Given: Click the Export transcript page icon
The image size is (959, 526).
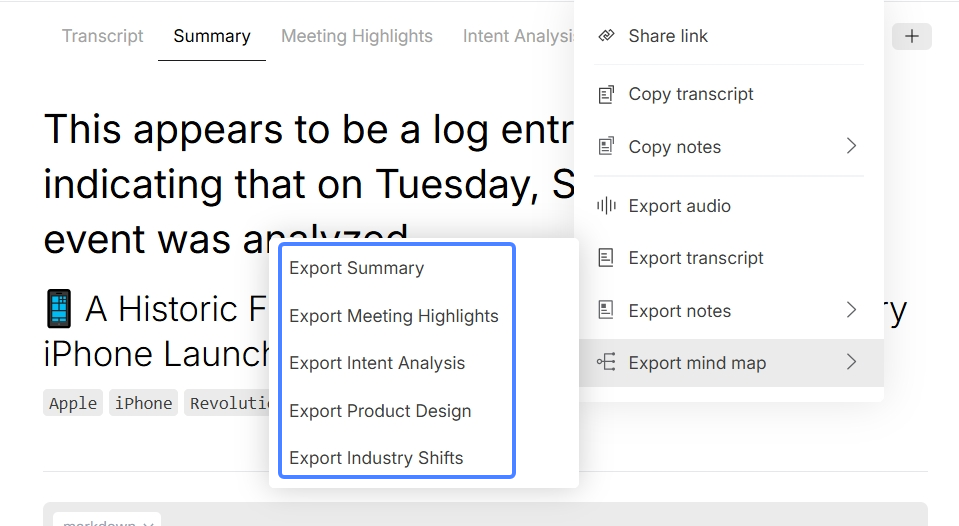Looking at the screenshot, I should pyautogui.click(x=606, y=257).
